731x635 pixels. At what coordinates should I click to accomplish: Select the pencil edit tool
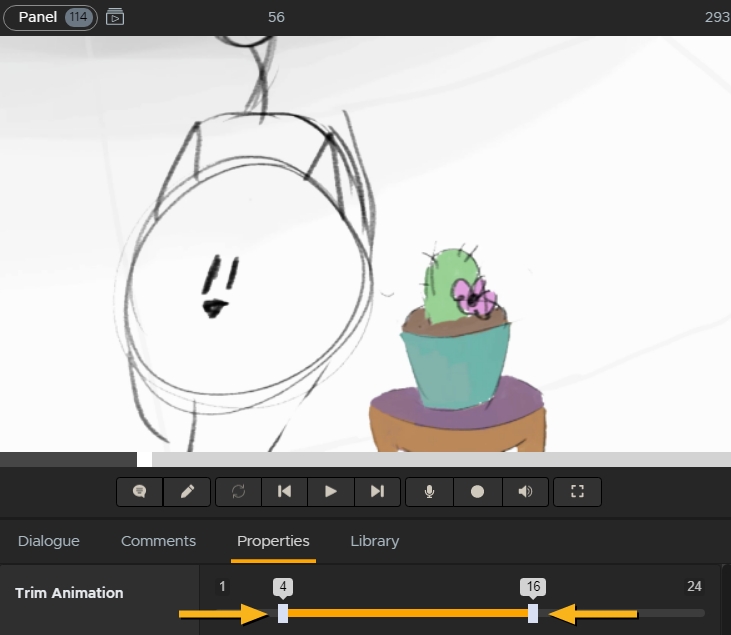pos(187,492)
